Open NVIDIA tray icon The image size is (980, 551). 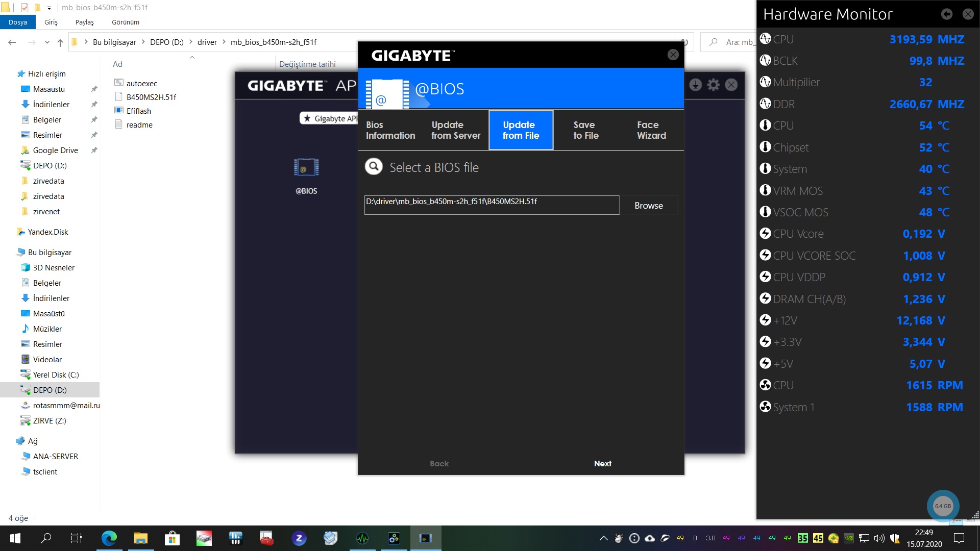(x=848, y=538)
